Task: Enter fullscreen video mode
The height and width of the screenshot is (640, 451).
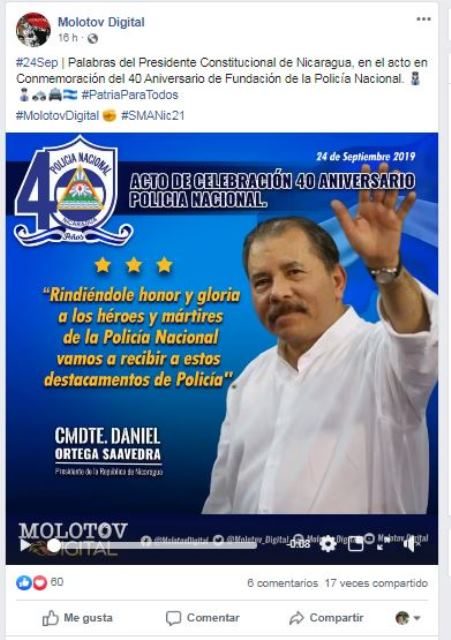Action: (382, 544)
